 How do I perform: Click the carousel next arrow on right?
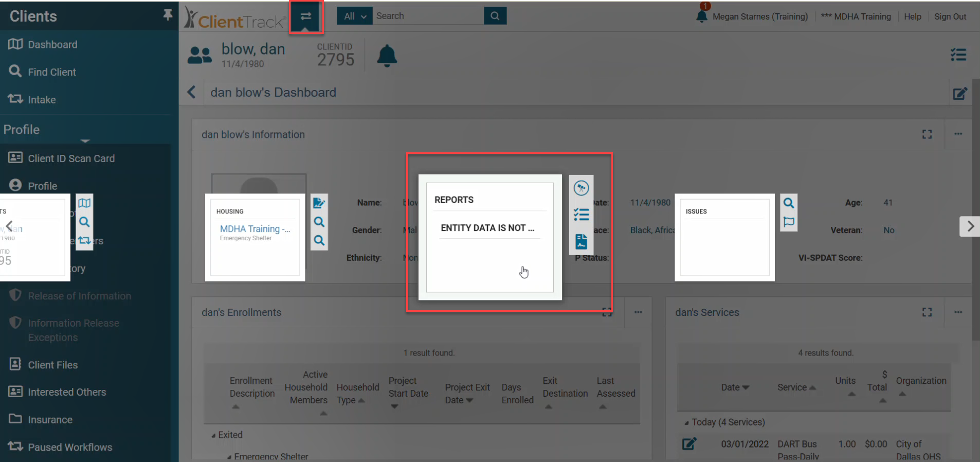(x=970, y=226)
